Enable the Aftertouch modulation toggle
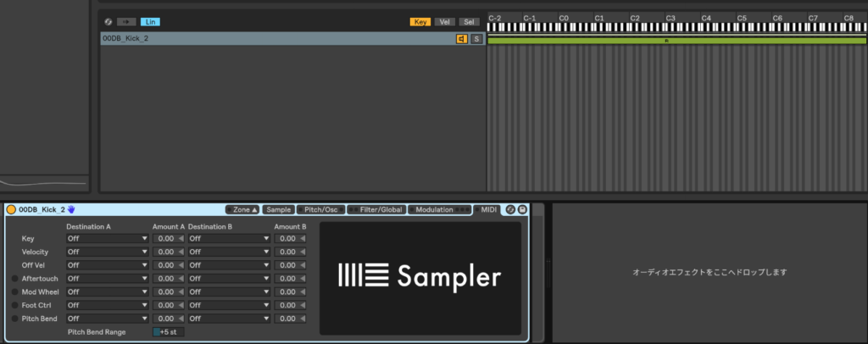 point(14,278)
